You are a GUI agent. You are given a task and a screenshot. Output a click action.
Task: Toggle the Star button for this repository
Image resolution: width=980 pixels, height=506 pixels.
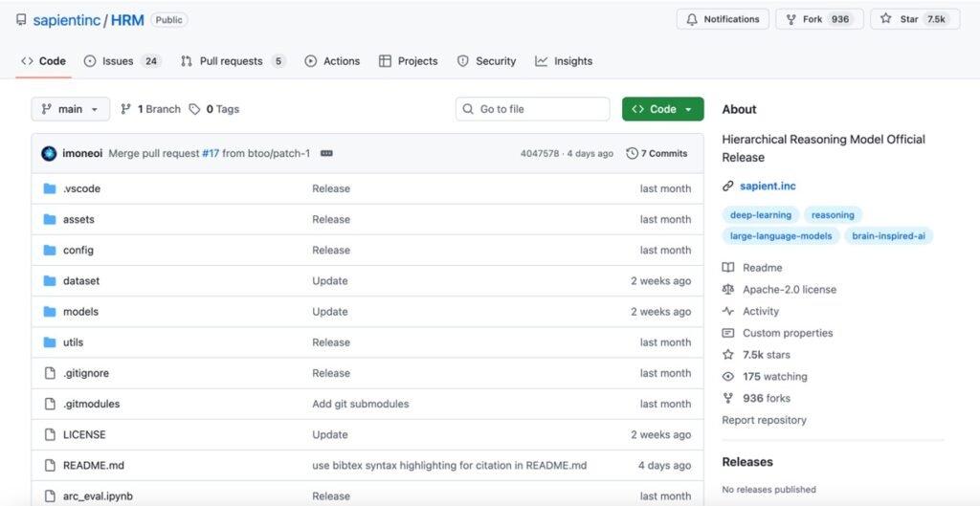pyautogui.click(x=914, y=19)
